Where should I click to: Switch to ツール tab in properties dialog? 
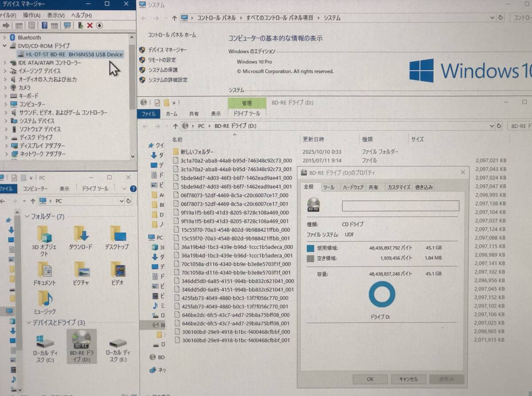tap(329, 187)
